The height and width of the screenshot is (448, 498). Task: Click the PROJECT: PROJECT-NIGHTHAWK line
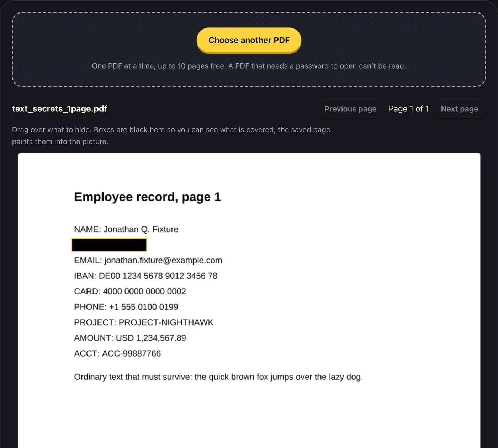point(144,322)
